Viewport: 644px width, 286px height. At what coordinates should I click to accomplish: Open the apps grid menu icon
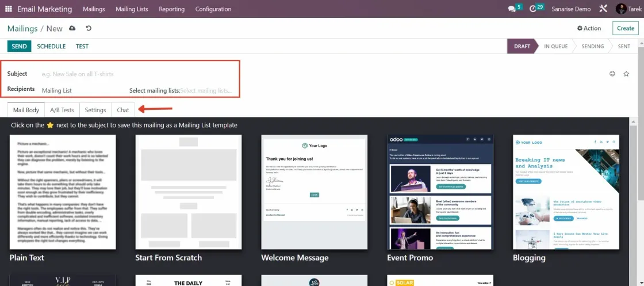(8, 9)
